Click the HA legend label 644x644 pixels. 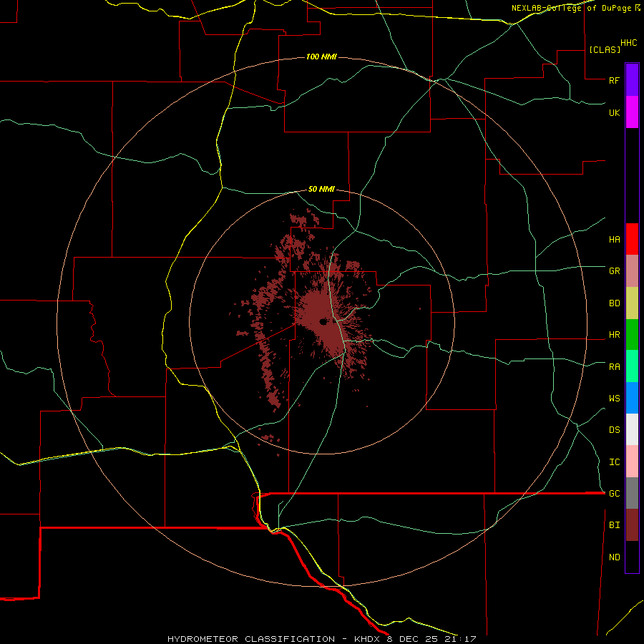614,239
